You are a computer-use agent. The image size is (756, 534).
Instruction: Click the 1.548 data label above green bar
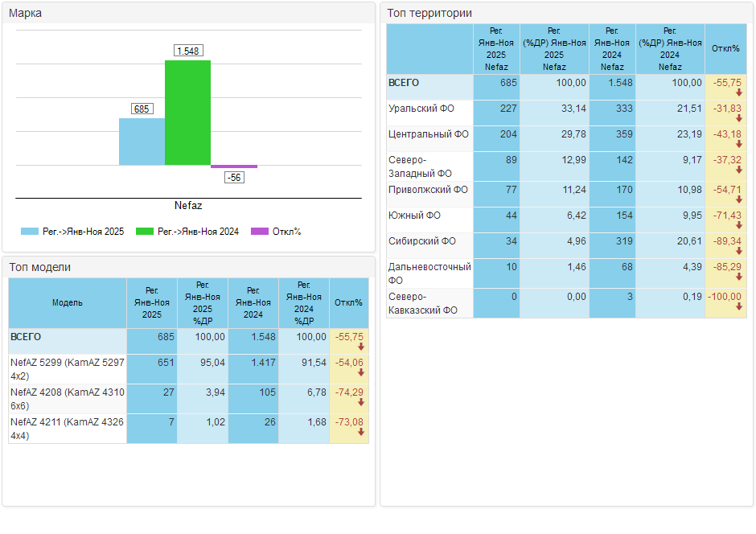tap(188, 51)
